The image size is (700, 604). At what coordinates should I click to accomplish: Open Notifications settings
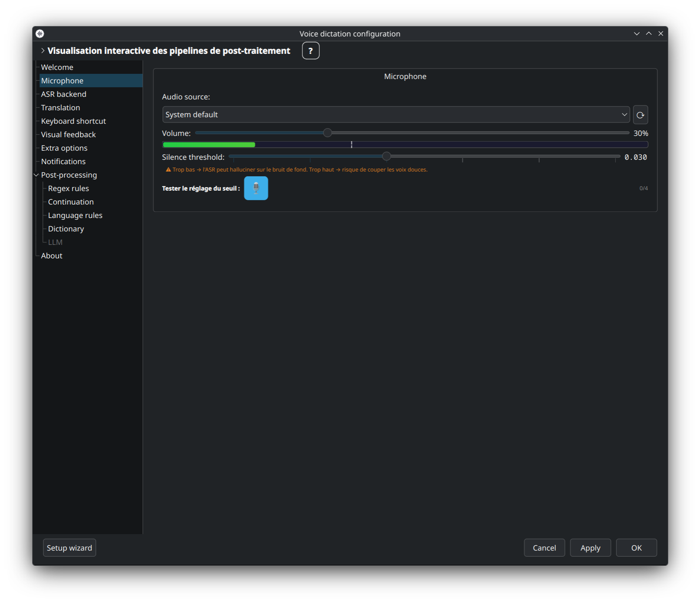point(63,162)
